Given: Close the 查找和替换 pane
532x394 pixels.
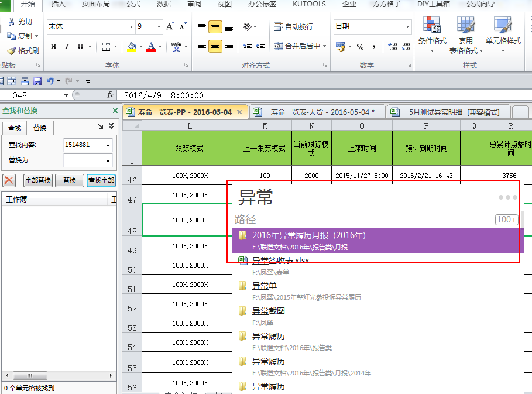Looking at the screenshot, I should click(115, 111).
